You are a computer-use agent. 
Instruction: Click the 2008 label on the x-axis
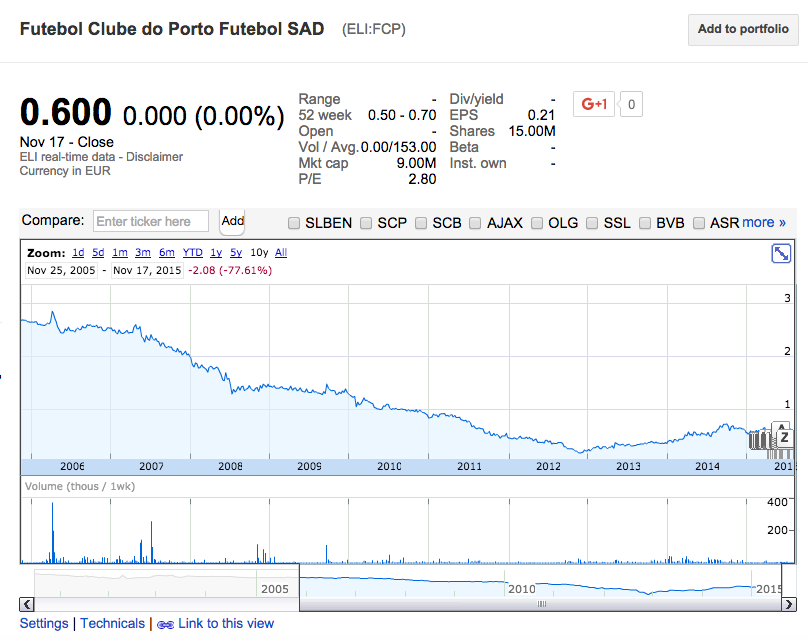point(230,466)
